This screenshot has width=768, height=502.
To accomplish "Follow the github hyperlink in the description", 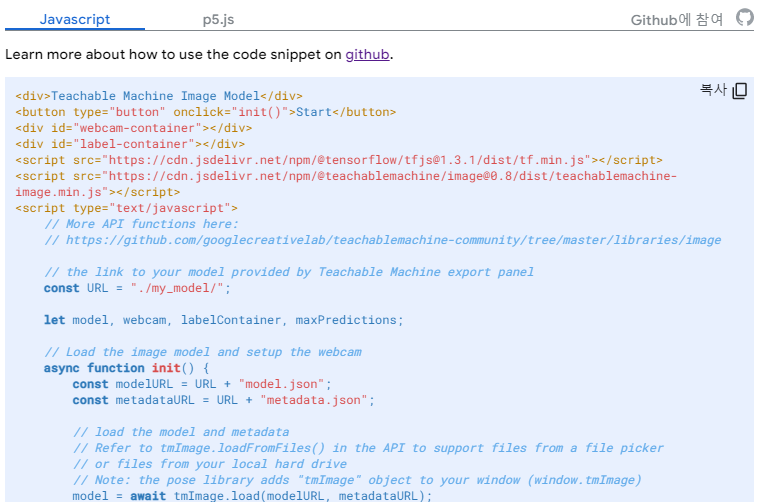I will coord(367,54).
